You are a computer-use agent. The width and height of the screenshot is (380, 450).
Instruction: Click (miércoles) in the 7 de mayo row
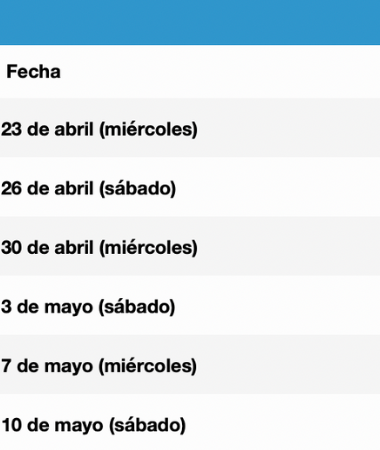tap(148, 367)
